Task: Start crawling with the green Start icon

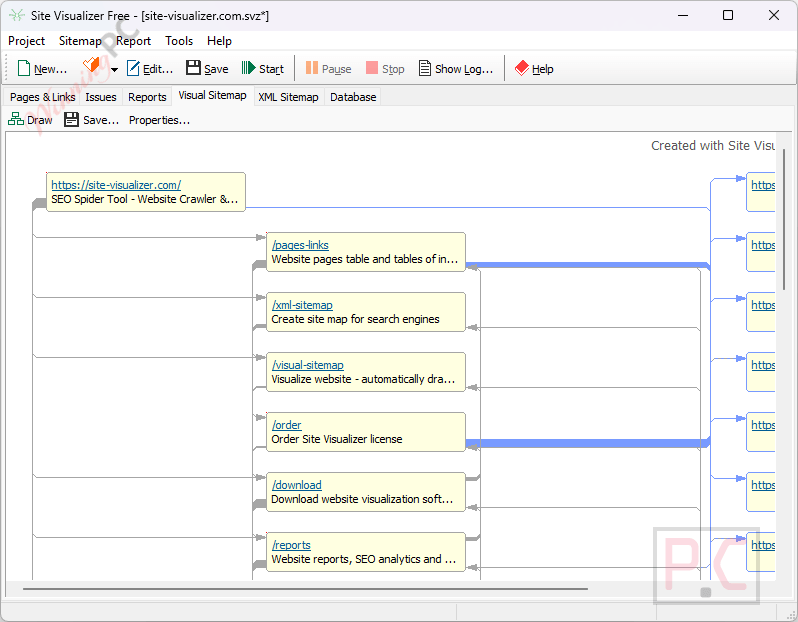Action: (x=248, y=68)
